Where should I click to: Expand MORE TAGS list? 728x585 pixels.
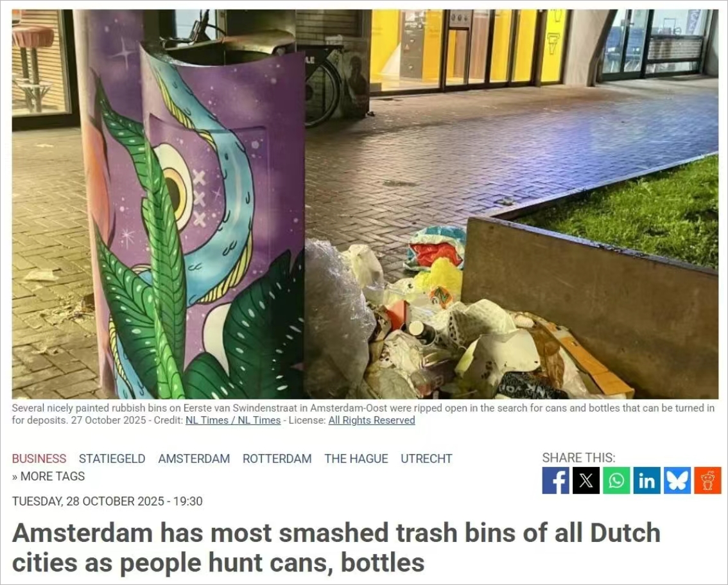(x=48, y=476)
